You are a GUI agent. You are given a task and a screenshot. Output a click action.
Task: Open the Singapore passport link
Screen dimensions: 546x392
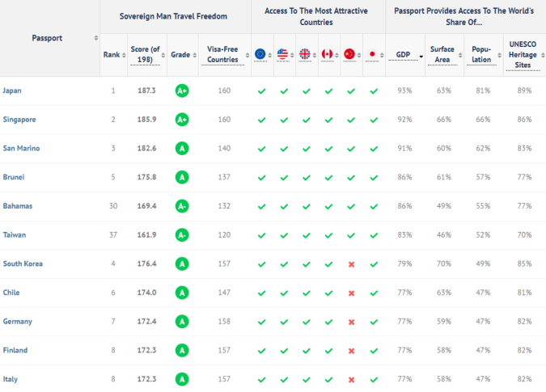[x=19, y=120]
